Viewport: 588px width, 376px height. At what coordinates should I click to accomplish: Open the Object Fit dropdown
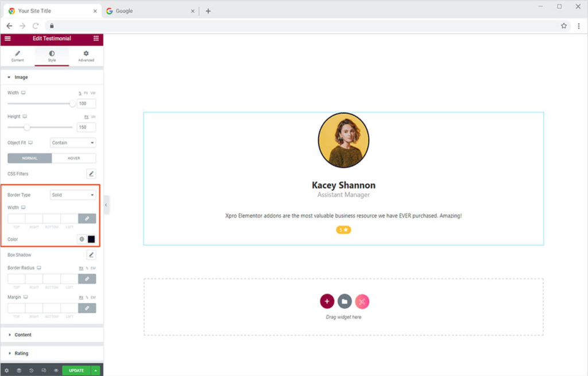click(x=73, y=143)
